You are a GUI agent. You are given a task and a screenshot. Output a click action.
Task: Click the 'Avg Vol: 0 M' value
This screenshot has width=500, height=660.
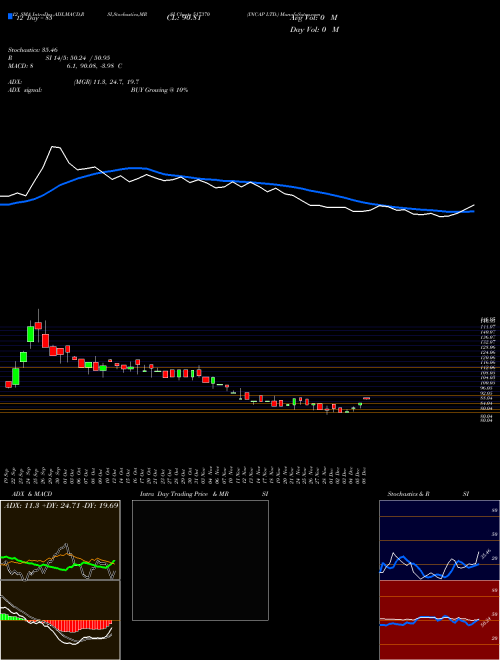pos(314,18)
